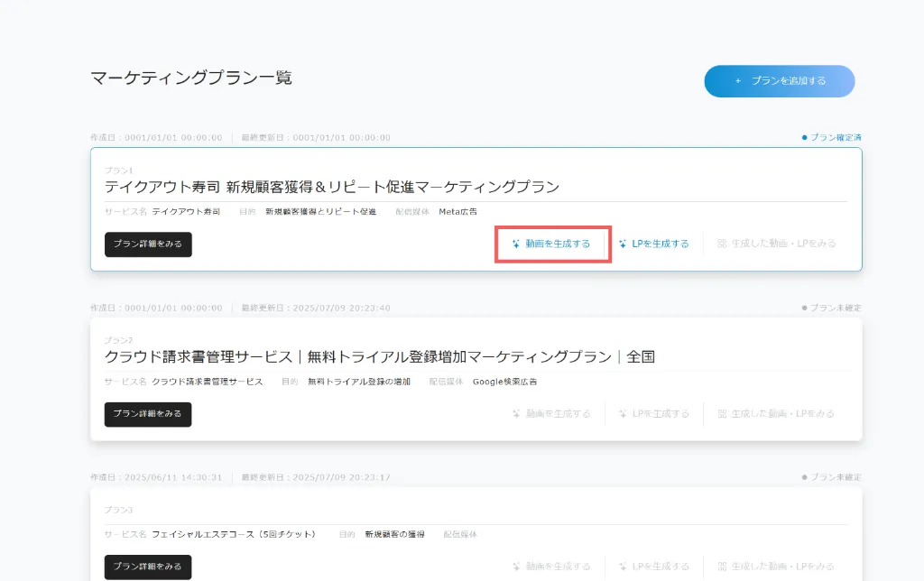The image size is (924, 581).
Task: Click the プラン確定済 status label
Action: (x=835, y=138)
